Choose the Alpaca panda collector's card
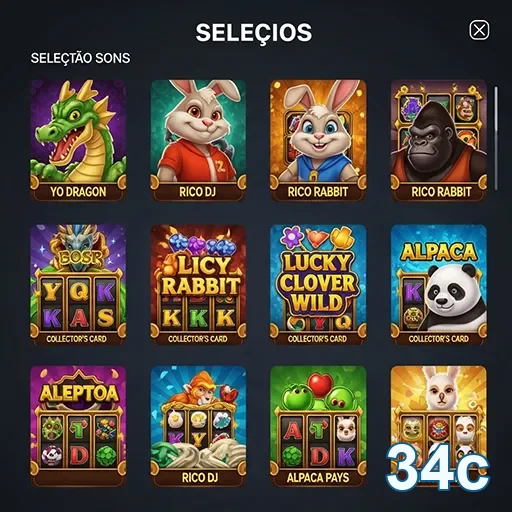Screen dimensions: 512x512 pos(439,285)
